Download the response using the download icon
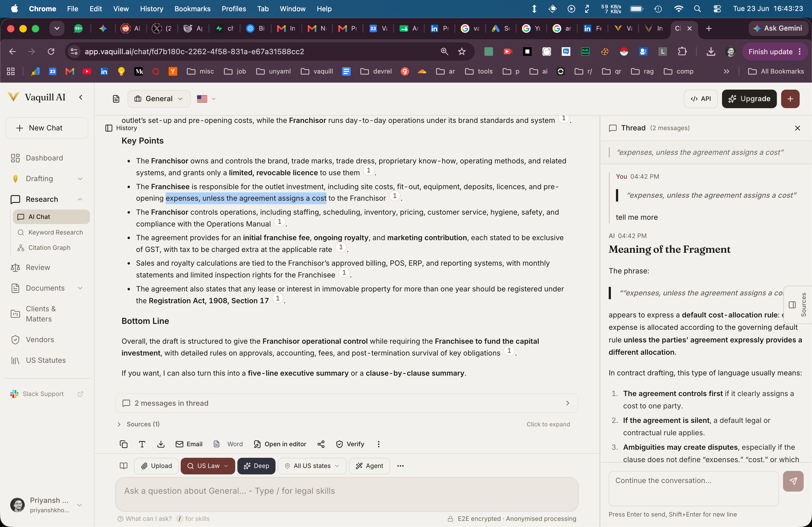The width and height of the screenshot is (812, 527). tap(161, 444)
